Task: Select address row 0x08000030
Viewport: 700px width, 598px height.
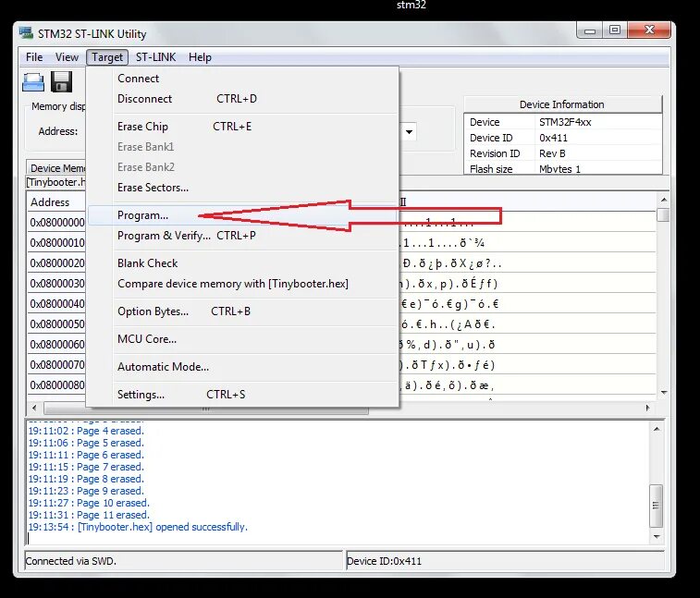Action: pyautogui.click(x=57, y=284)
